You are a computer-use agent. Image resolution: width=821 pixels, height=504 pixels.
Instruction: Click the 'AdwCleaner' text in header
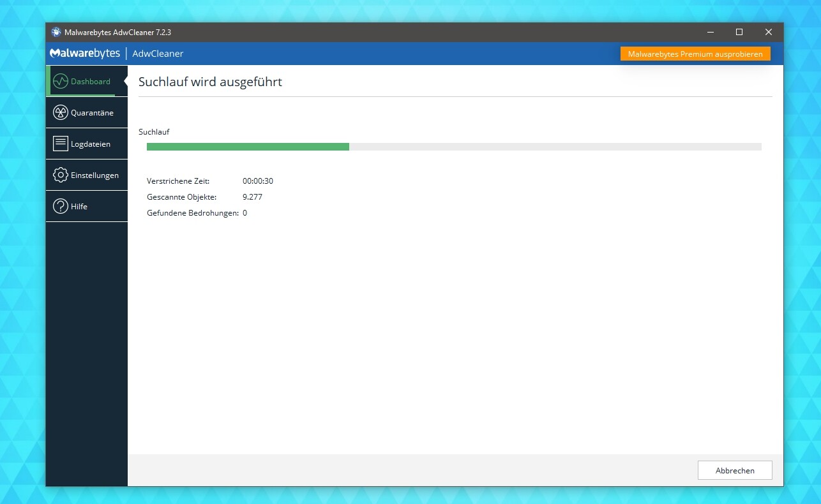coord(158,54)
